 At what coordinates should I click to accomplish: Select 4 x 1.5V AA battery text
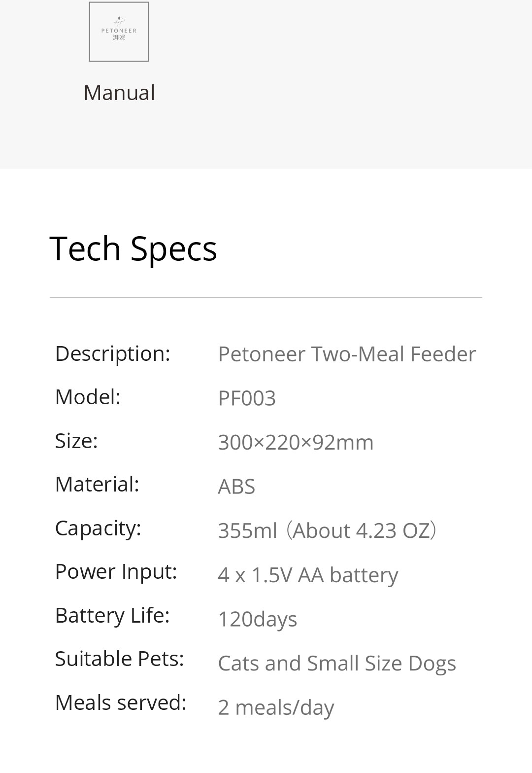pos(308,575)
